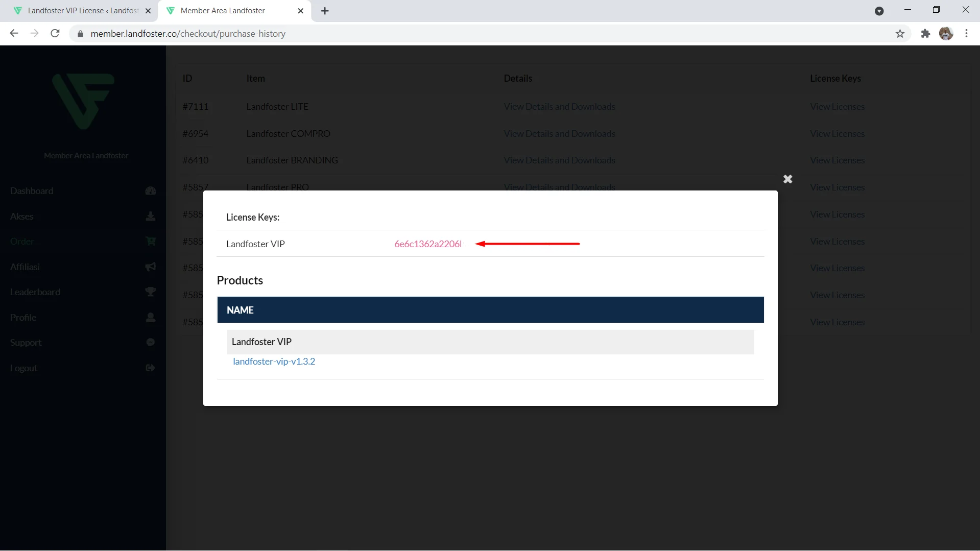Viewport: 980px width, 551px height.
Task: Download landfoster-vip-v1.3.2 file link
Action: pyautogui.click(x=274, y=361)
